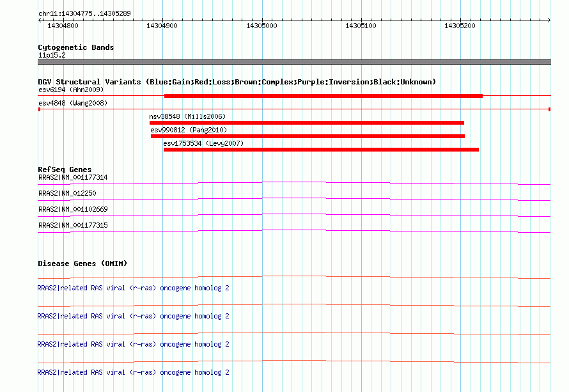Select the gray 11p15.2 cytogenetic band bar
The width and height of the screenshot is (569, 392).
pos(294,62)
